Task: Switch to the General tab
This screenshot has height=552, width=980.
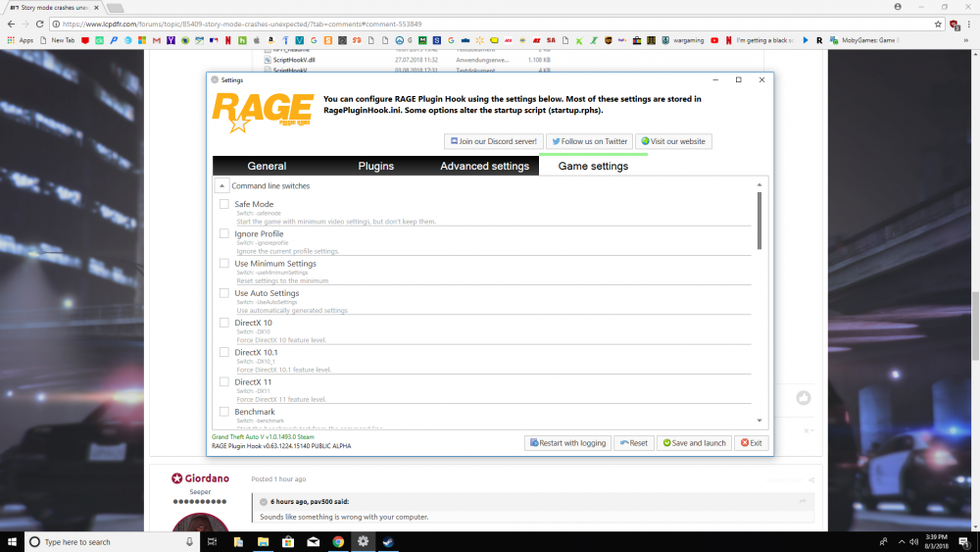Action: (x=267, y=166)
